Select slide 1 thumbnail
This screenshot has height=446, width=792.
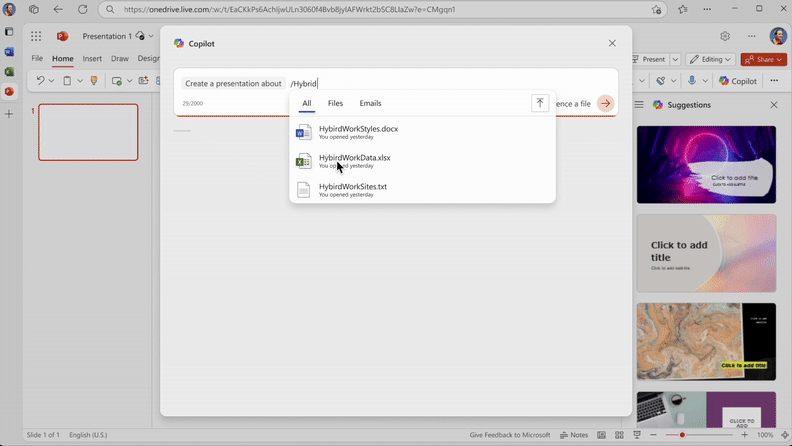click(88, 132)
